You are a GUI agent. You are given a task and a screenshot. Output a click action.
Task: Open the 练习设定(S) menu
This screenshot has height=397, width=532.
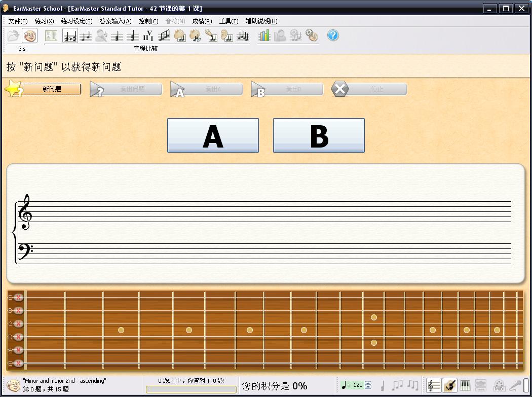click(x=77, y=21)
